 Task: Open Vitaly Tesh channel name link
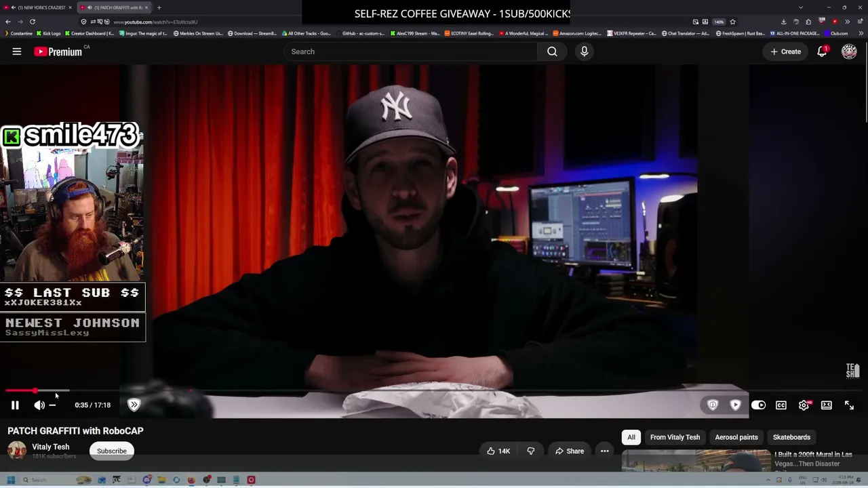tap(51, 447)
